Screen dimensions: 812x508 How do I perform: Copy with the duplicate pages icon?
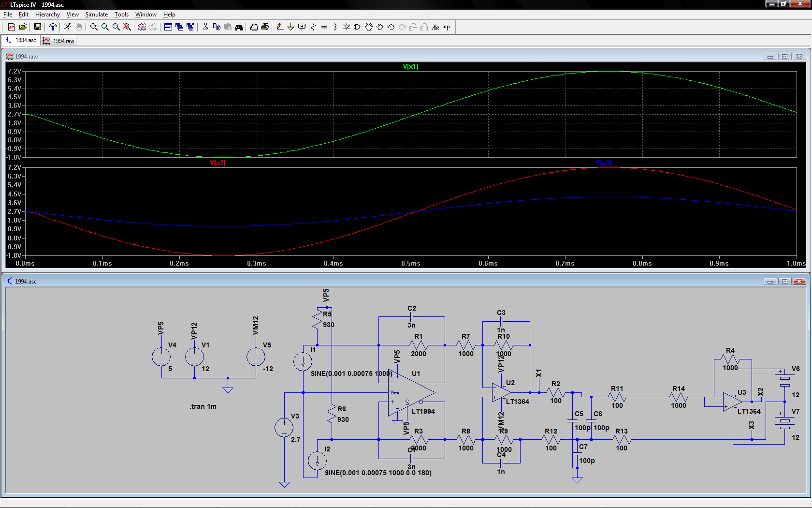(x=217, y=27)
